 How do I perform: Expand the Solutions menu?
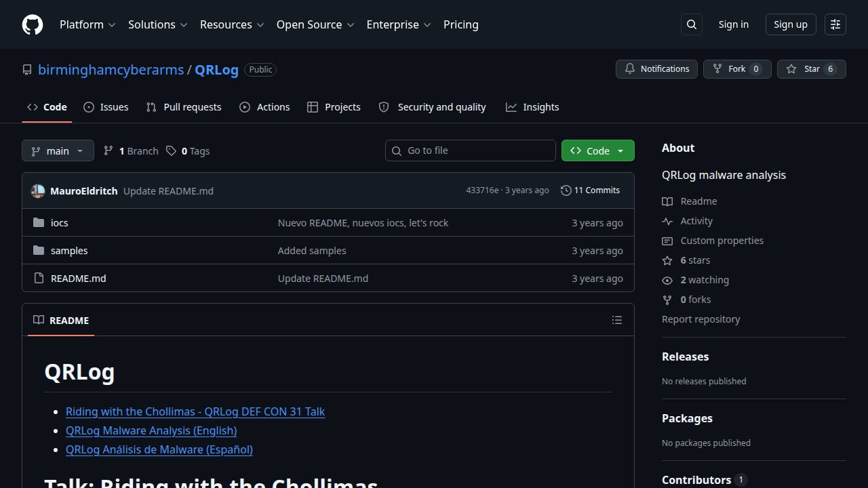tap(157, 24)
